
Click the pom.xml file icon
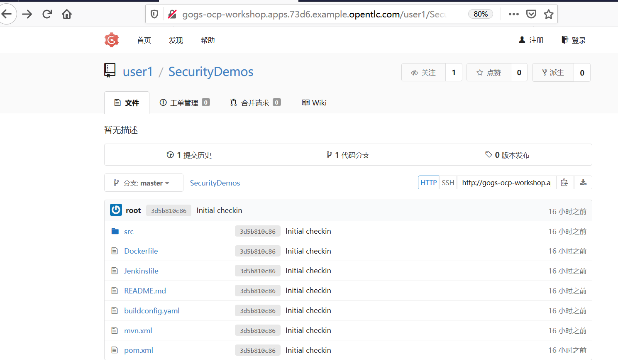click(x=115, y=350)
